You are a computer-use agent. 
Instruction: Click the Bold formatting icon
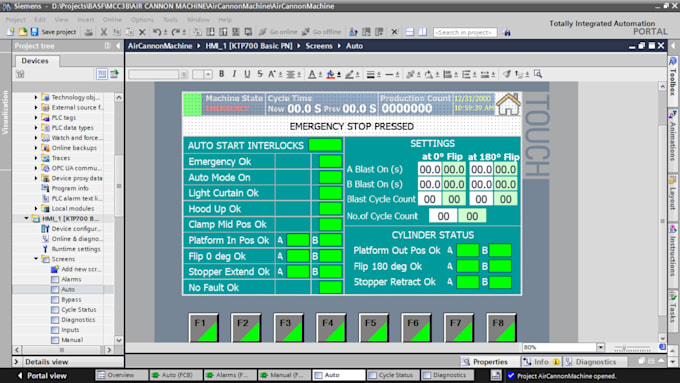click(x=222, y=74)
